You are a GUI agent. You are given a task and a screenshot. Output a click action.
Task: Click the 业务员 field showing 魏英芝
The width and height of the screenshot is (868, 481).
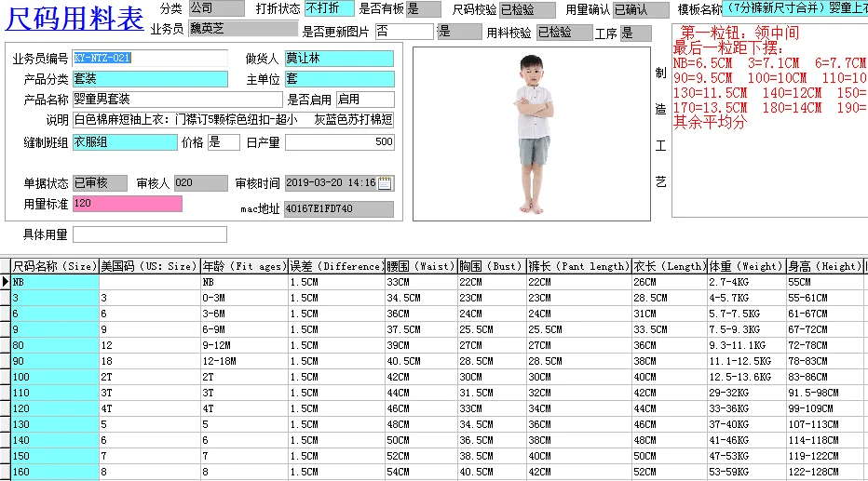(x=242, y=28)
